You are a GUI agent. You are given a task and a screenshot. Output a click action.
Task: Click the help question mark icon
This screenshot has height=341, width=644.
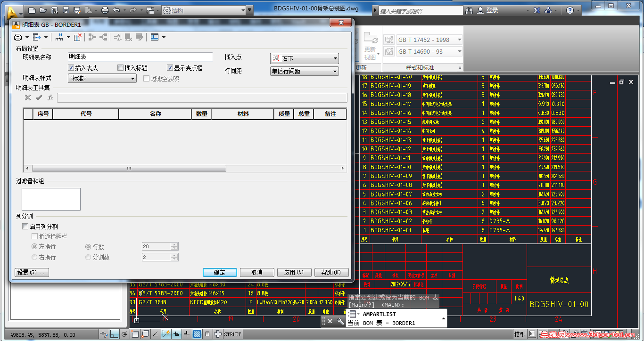point(570,10)
